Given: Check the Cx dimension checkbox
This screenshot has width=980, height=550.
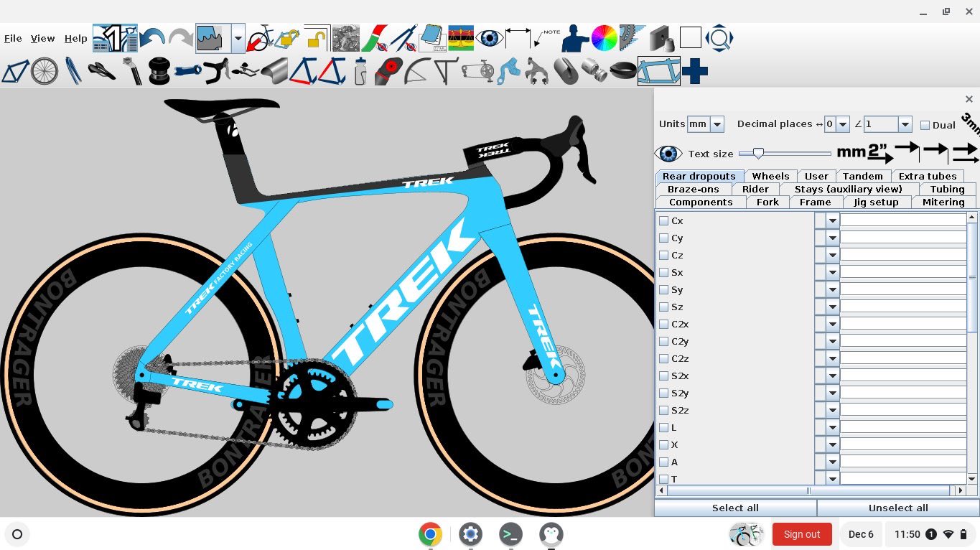Looking at the screenshot, I should point(664,221).
